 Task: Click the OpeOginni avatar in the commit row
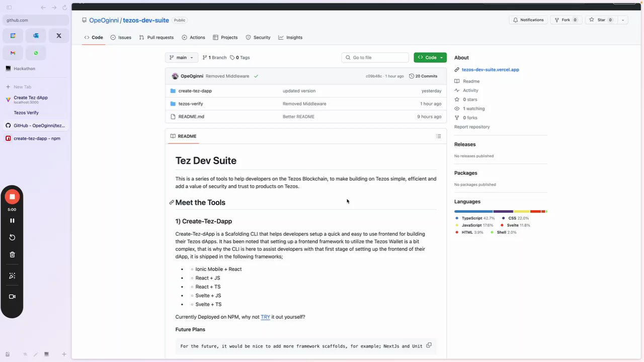(175, 76)
